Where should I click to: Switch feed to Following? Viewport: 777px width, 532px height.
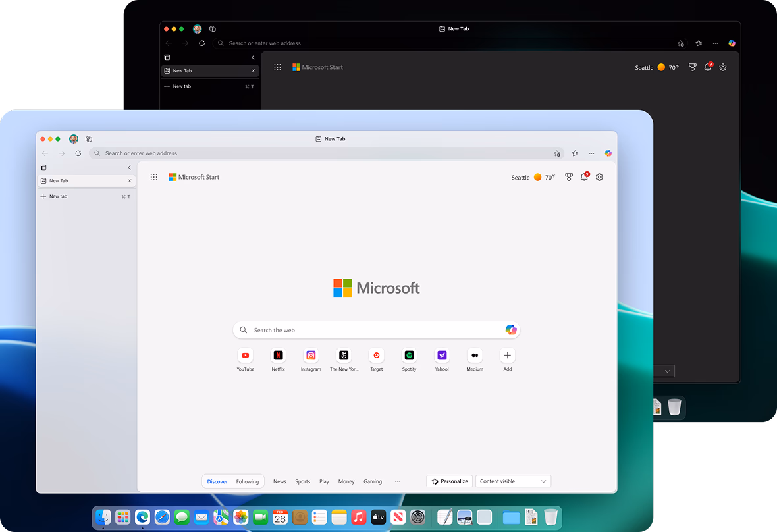[x=248, y=481]
